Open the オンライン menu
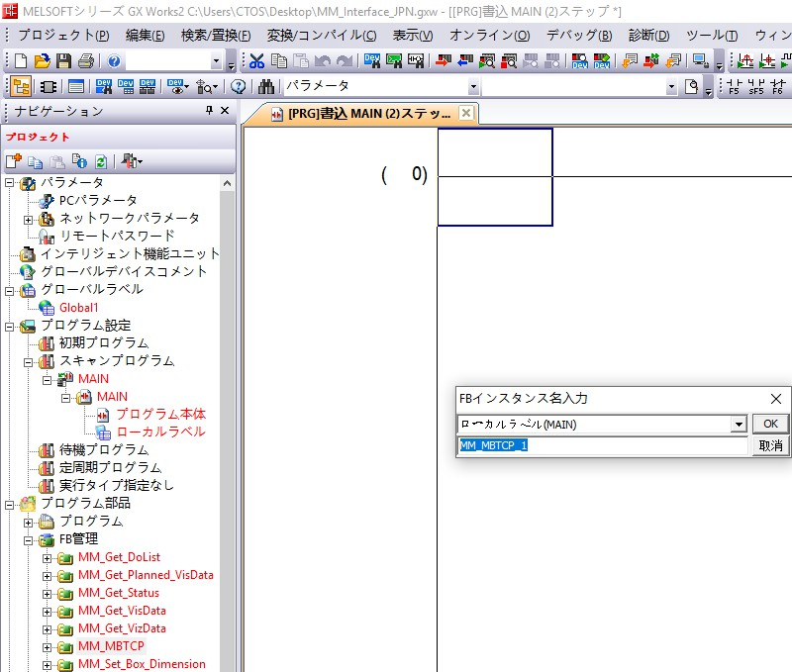792x672 pixels. (489, 36)
